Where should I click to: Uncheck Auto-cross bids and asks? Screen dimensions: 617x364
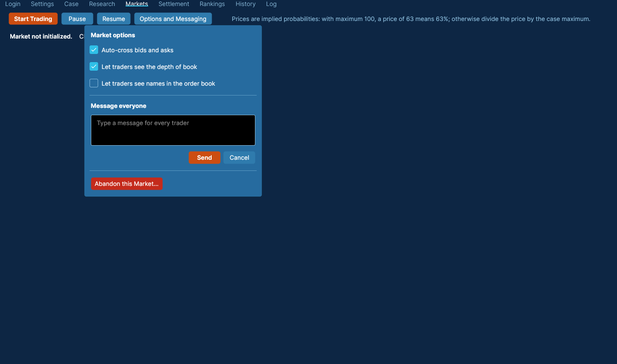point(94,50)
